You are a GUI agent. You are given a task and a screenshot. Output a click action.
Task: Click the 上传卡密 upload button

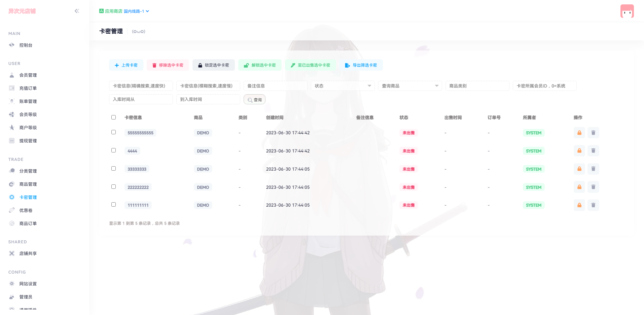tap(126, 65)
